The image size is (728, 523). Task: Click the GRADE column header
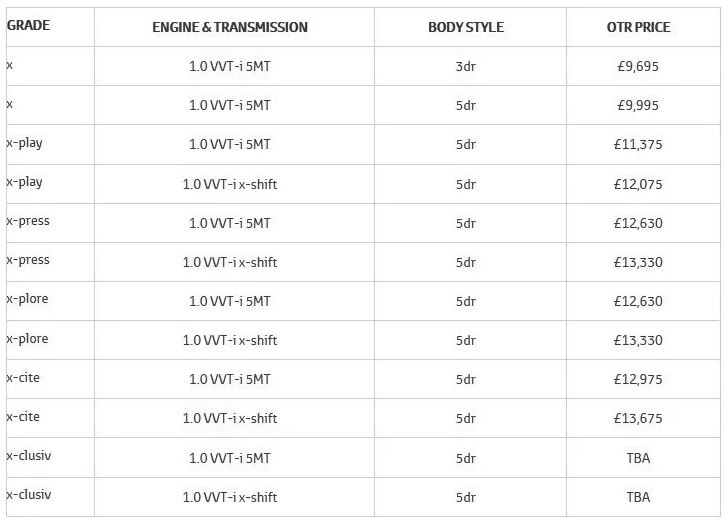tap(28, 25)
